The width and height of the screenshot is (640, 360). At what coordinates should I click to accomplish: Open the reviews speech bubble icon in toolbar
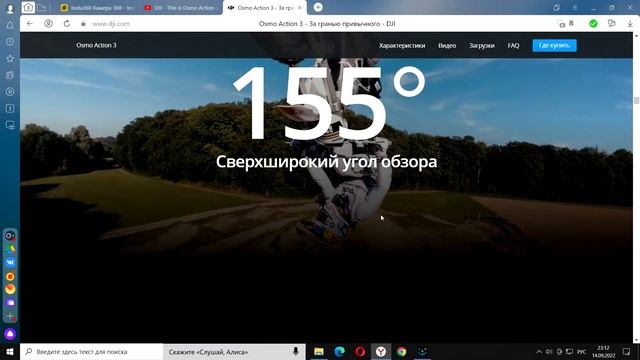click(611, 24)
